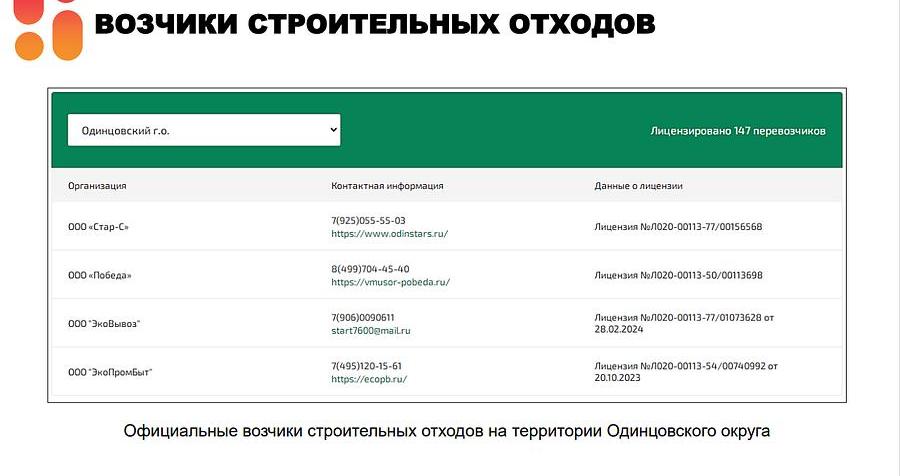
Task: Open the Одинцовский г.о. district dropdown
Action: click(x=204, y=130)
